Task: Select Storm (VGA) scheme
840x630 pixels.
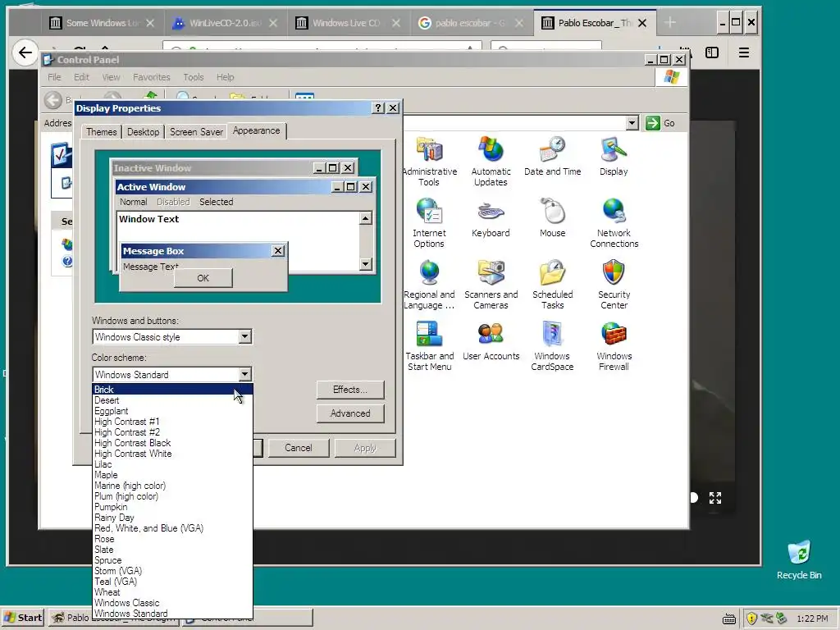Action: 172,571
